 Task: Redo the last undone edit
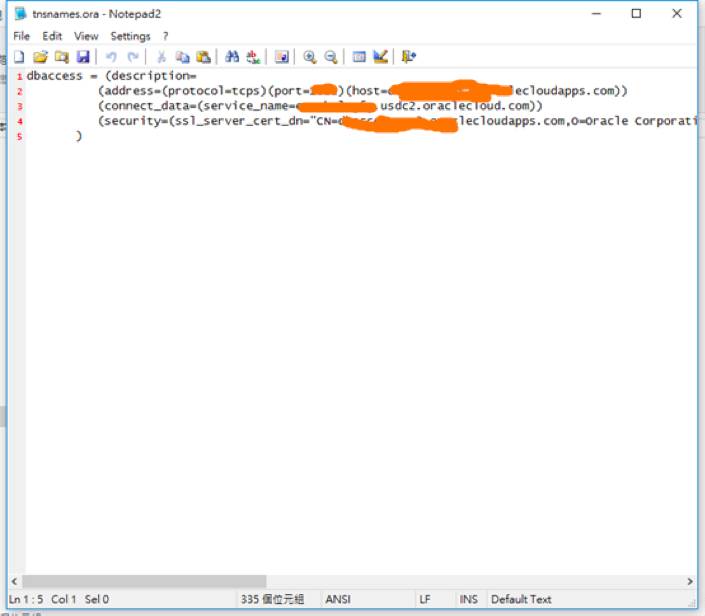coord(133,57)
